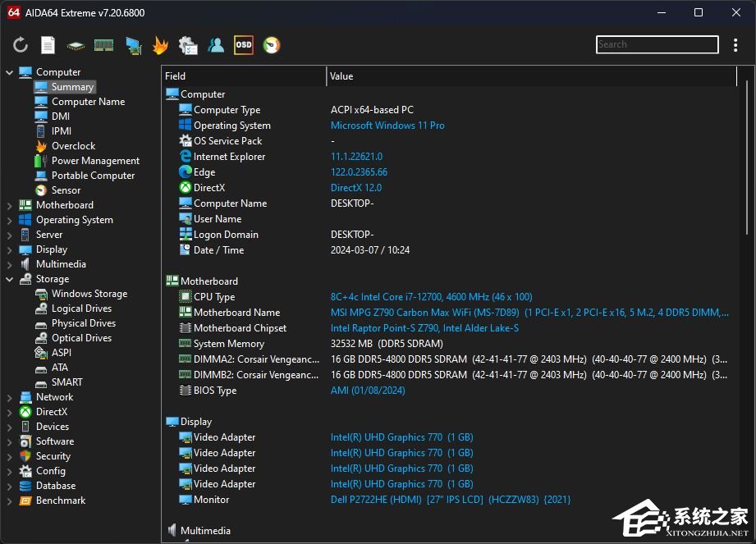Image resolution: width=756 pixels, height=544 pixels.
Task: Open Internet Explorer version 11.1.22621.0 link
Action: (x=357, y=157)
